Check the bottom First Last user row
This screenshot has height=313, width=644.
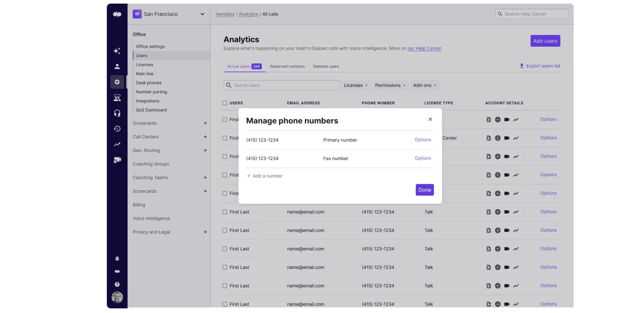(x=225, y=304)
